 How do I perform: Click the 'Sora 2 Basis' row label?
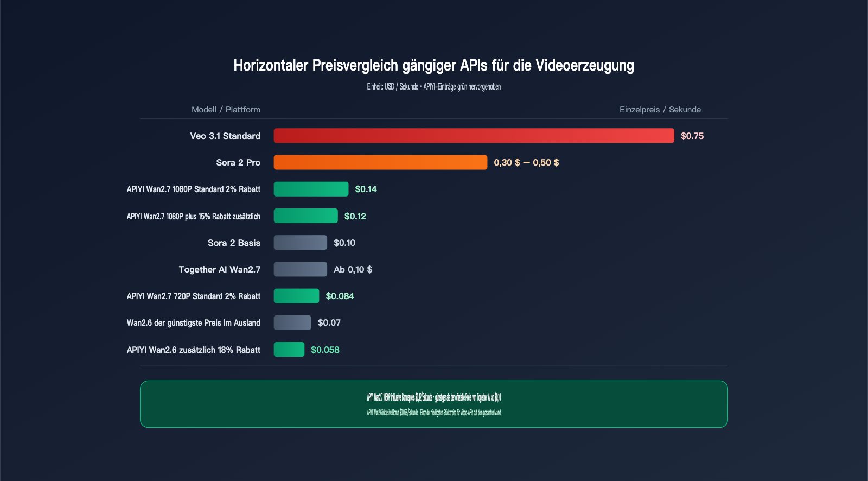coord(234,243)
